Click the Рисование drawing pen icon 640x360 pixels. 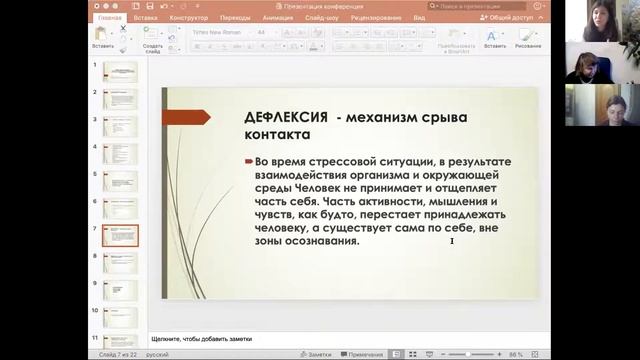(526, 35)
